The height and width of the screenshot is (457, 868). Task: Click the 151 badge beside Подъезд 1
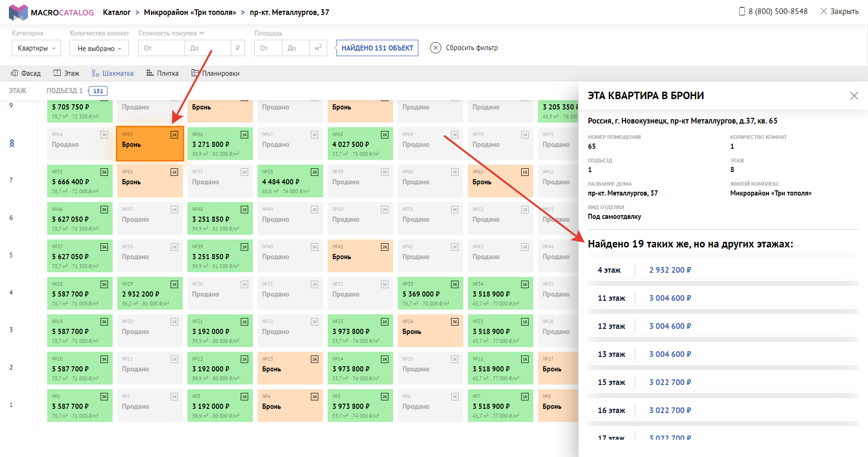pos(98,91)
